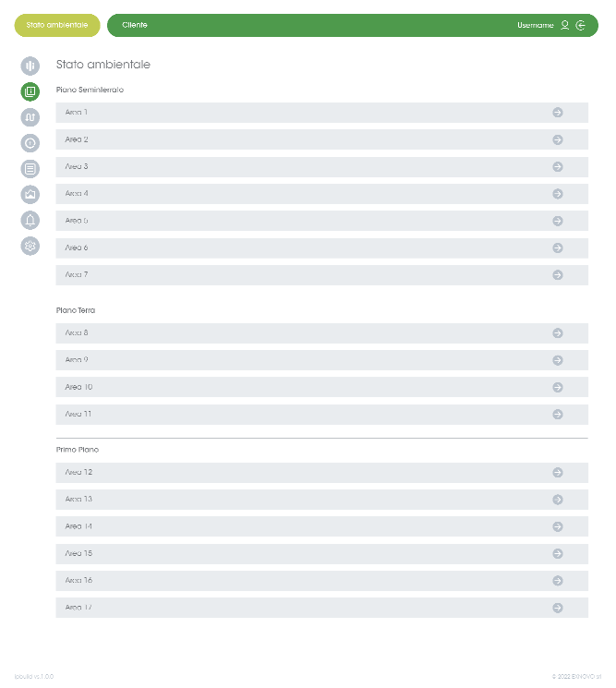This screenshot has width=616, height=688.
Task: Open the bar chart dashboard sidebar icon
Action: pyautogui.click(x=30, y=66)
